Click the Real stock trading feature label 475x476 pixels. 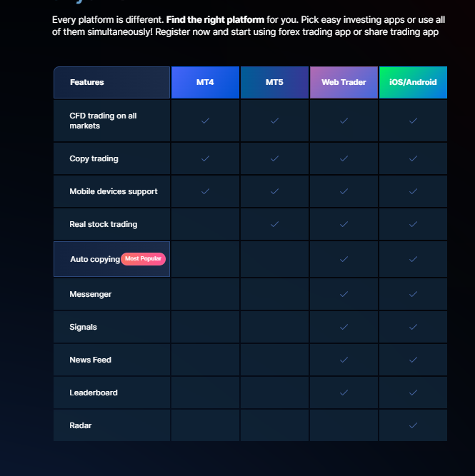click(x=103, y=224)
